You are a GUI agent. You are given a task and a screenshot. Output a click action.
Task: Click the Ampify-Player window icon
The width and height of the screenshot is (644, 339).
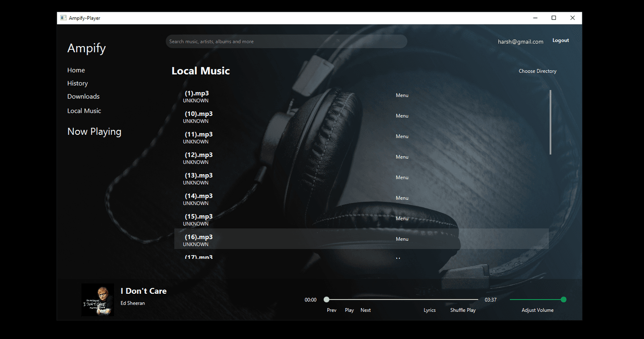click(63, 18)
